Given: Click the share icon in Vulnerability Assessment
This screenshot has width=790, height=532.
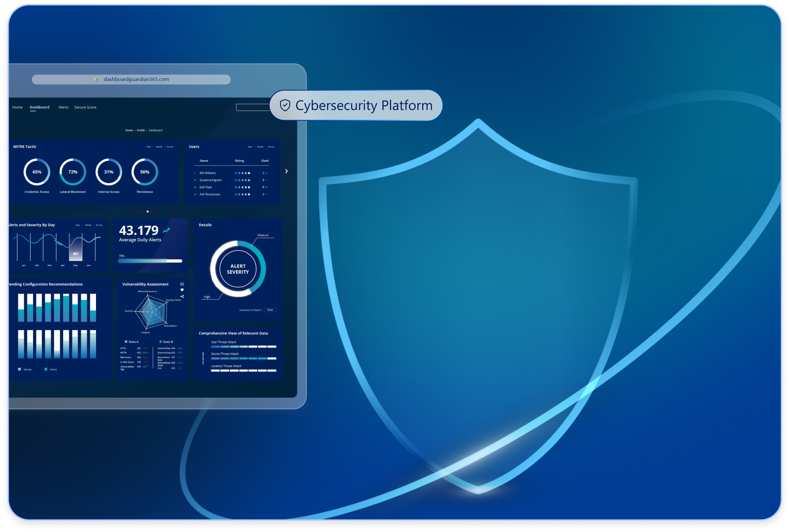Looking at the screenshot, I should 182,296.
